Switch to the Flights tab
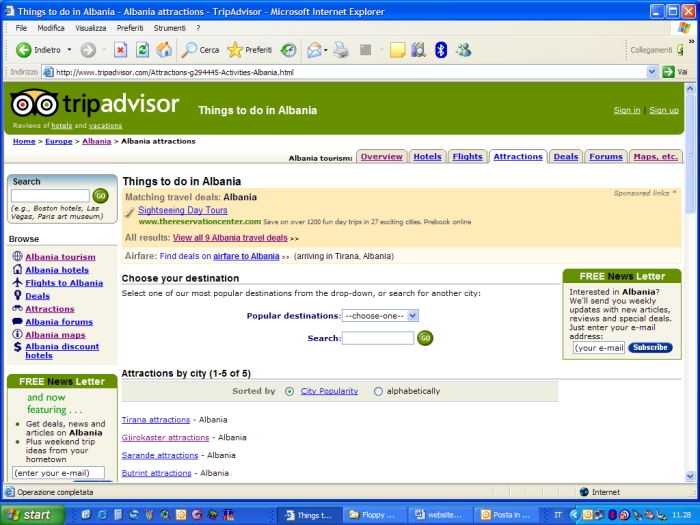700x525 pixels. coord(467,157)
